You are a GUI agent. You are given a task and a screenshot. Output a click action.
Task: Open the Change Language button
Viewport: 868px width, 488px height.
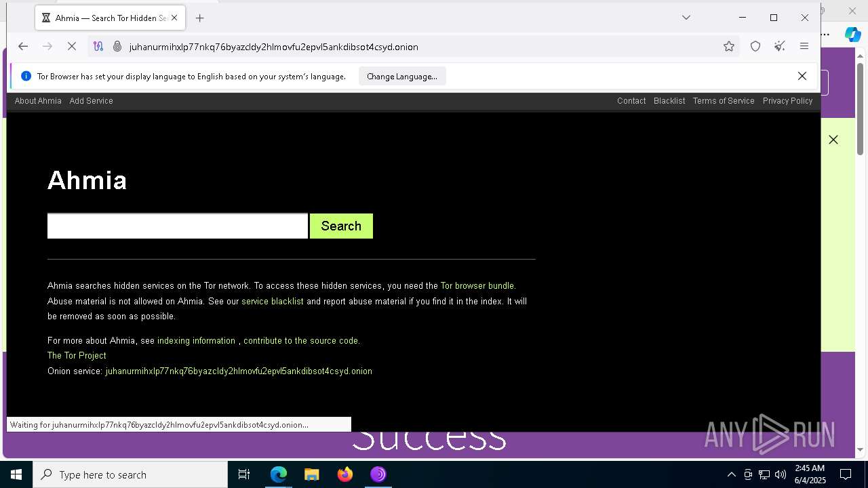point(402,77)
